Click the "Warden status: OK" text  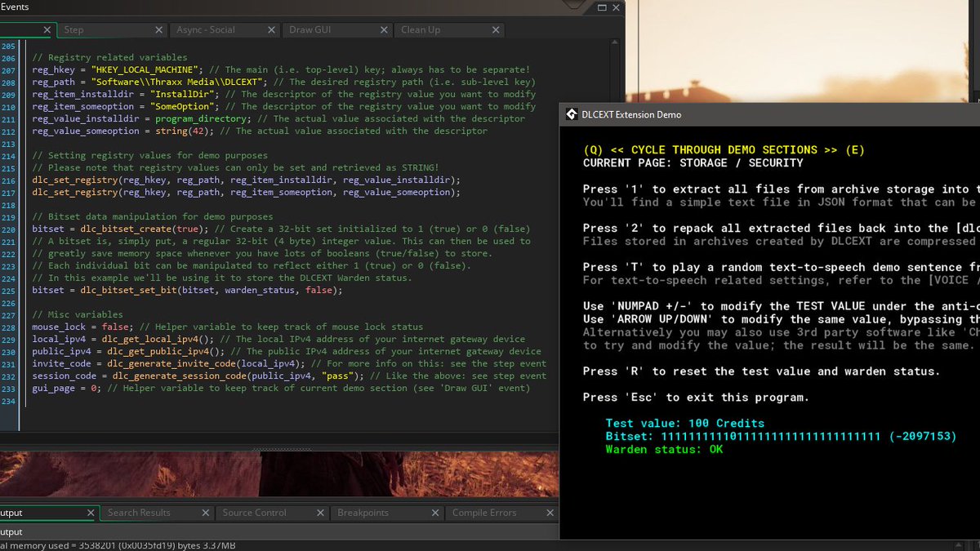click(664, 450)
